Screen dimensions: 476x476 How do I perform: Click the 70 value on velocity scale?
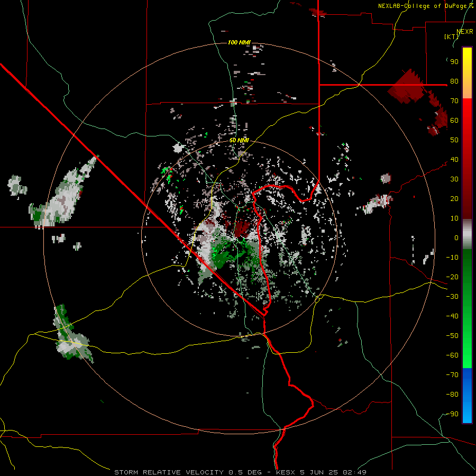pyautogui.click(x=454, y=101)
